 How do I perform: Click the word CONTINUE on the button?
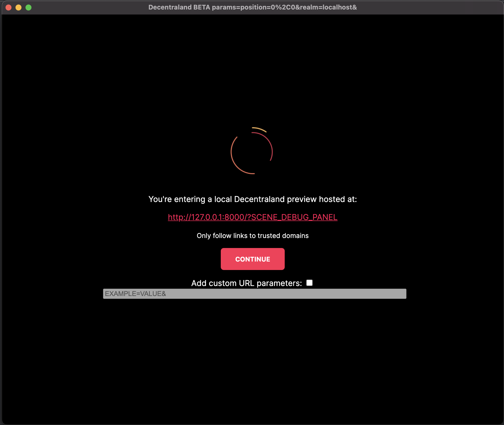coord(252,259)
